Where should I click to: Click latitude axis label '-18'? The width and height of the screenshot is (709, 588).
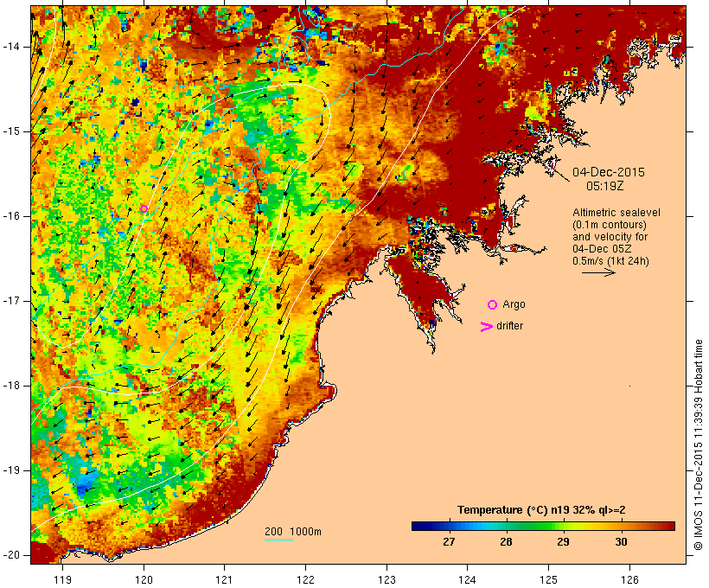tap(10, 386)
